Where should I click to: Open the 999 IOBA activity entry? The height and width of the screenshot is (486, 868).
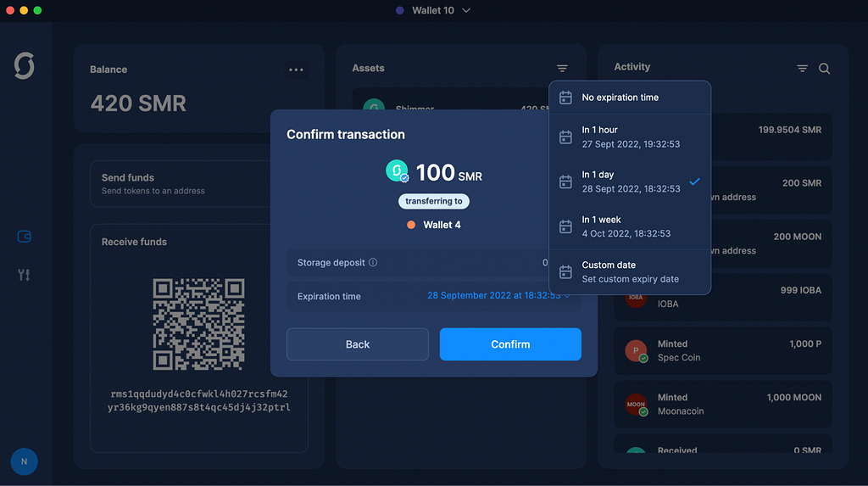723,298
